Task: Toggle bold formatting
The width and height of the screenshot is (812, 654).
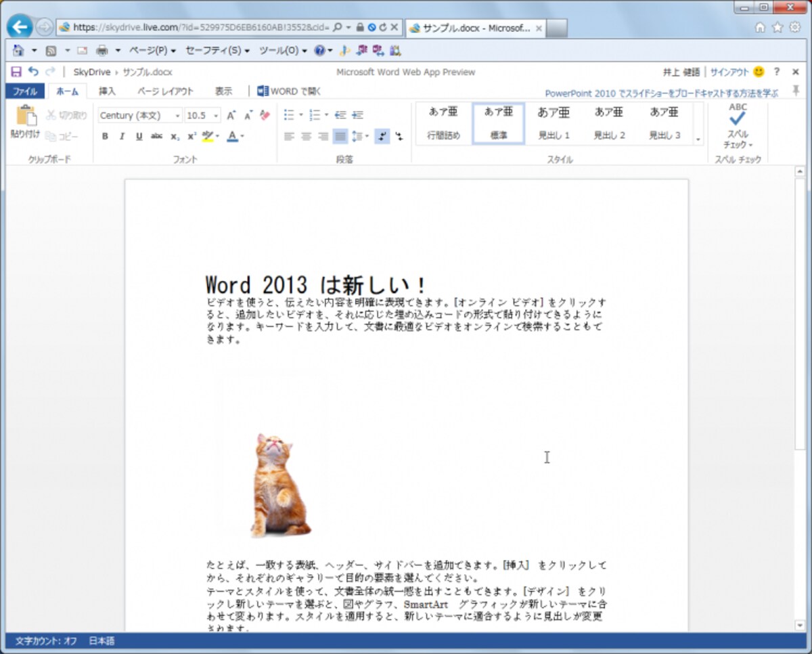Action: 105,136
